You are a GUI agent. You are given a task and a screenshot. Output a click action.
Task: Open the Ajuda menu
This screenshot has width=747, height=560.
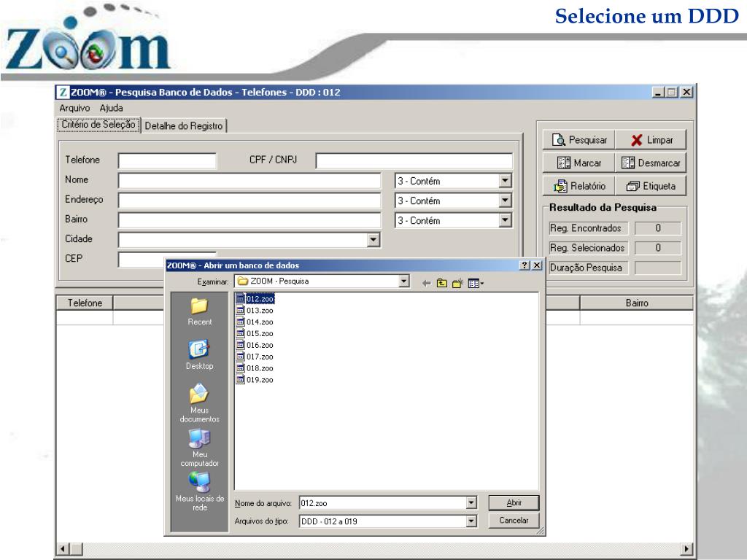click(112, 108)
